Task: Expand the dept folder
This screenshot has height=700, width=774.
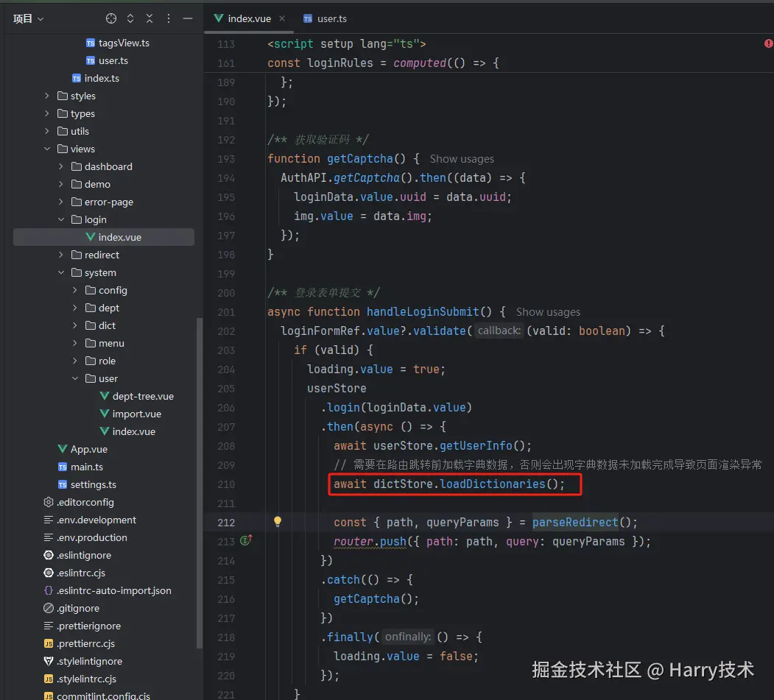Action: point(75,308)
